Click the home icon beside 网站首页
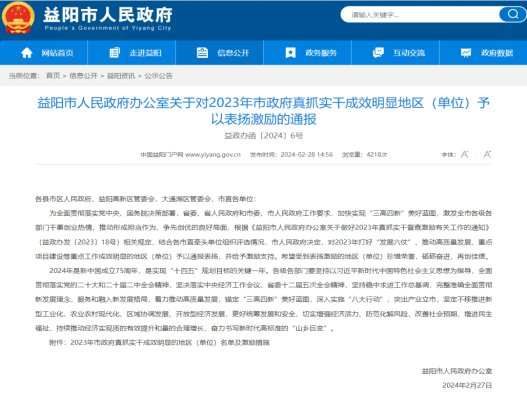527x398 pixels. [x=27, y=53]
